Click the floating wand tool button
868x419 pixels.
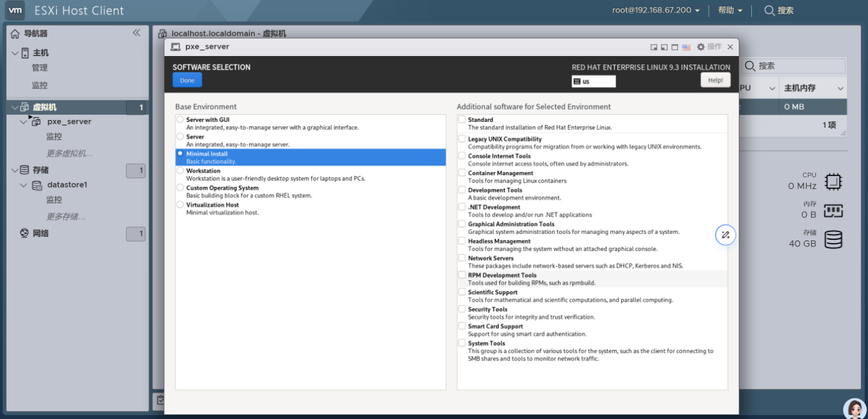(x=726, y=235)
